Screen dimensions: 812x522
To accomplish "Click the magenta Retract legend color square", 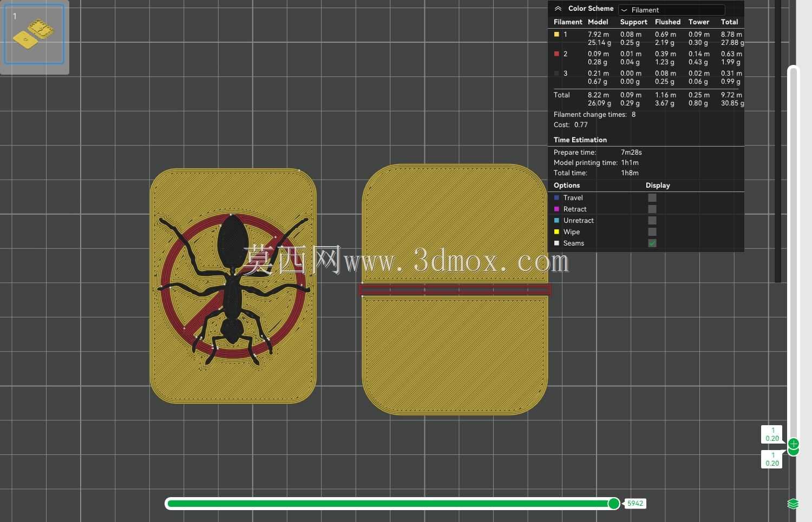I will [x=556, y=209].
